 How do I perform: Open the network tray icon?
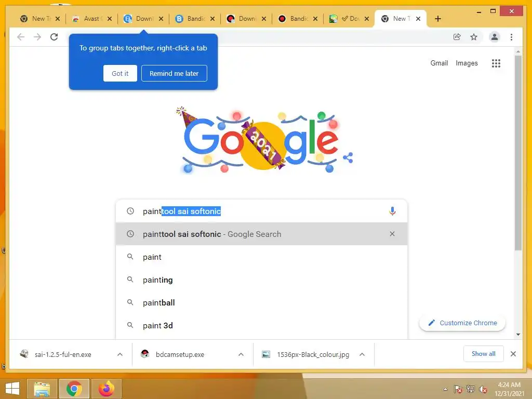(471, 389)
